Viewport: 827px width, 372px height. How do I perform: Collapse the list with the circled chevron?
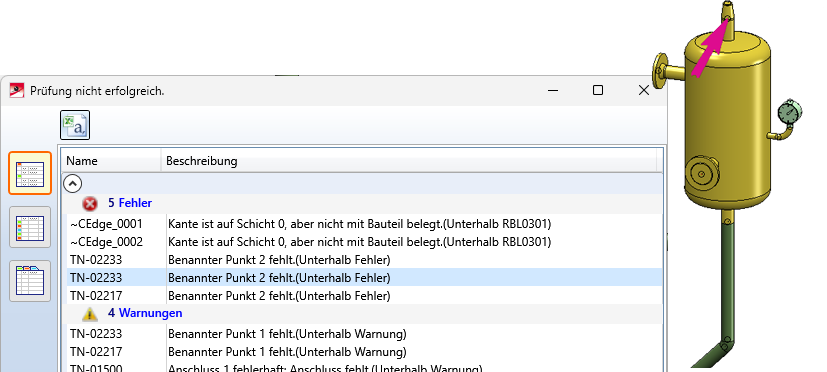(73, 184)
